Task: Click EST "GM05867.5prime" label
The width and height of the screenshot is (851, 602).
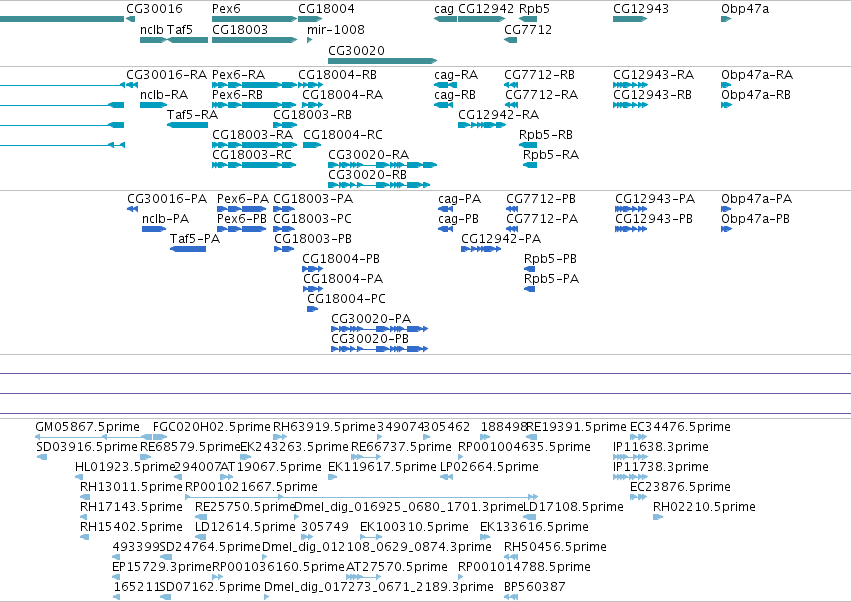Action: (x=87, y=427)
